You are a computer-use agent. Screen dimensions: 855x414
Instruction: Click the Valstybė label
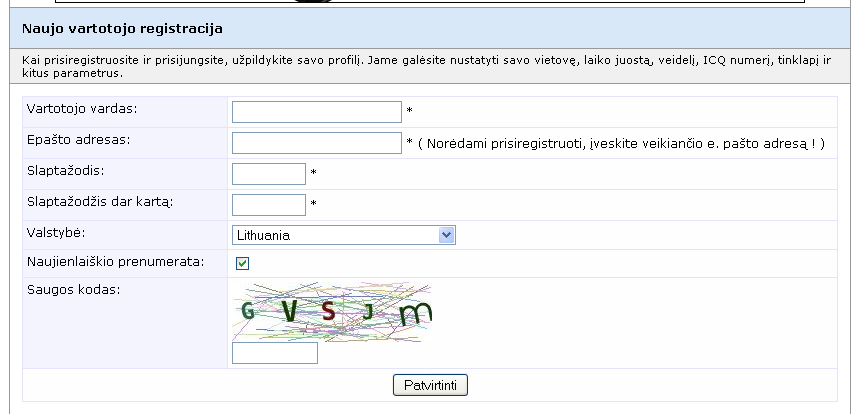pyautogui.click(x=56, y=233)
